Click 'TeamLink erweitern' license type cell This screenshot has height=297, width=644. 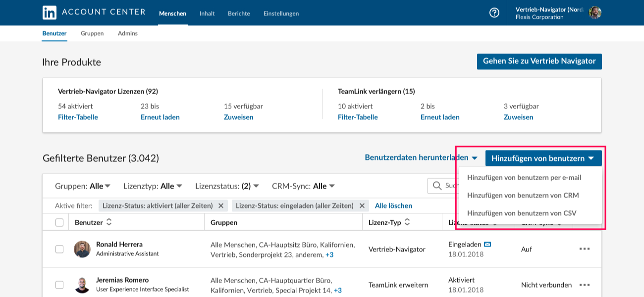click(x=398, y=285)
